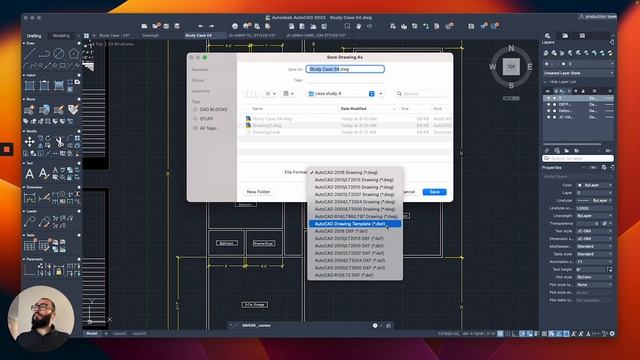This screenshot has width=640, height=360.
Task: Choose AutoCAD 2018 Drawing (*.dwg) format
Action: [x=354, y=172]
